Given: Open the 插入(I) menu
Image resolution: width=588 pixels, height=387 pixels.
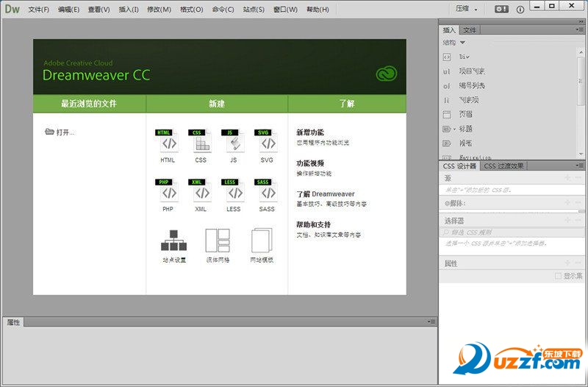Looking at the screenshot, I should 129,10.
